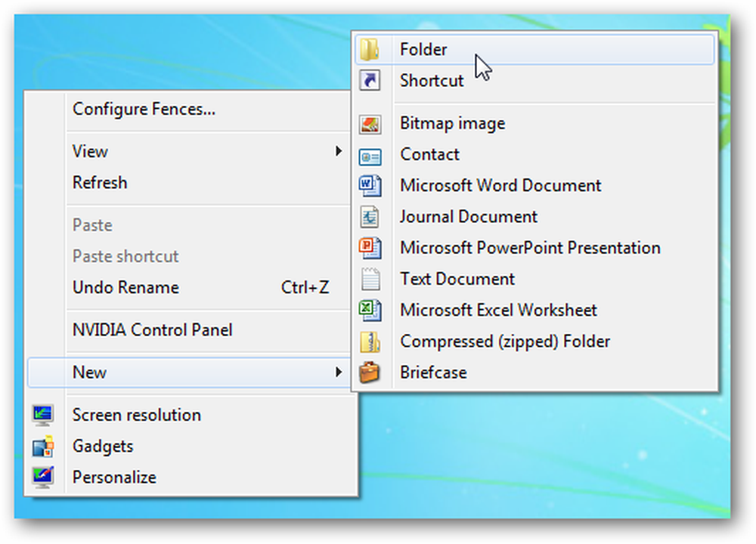Click the Gadgets icon

click(42, 447)
